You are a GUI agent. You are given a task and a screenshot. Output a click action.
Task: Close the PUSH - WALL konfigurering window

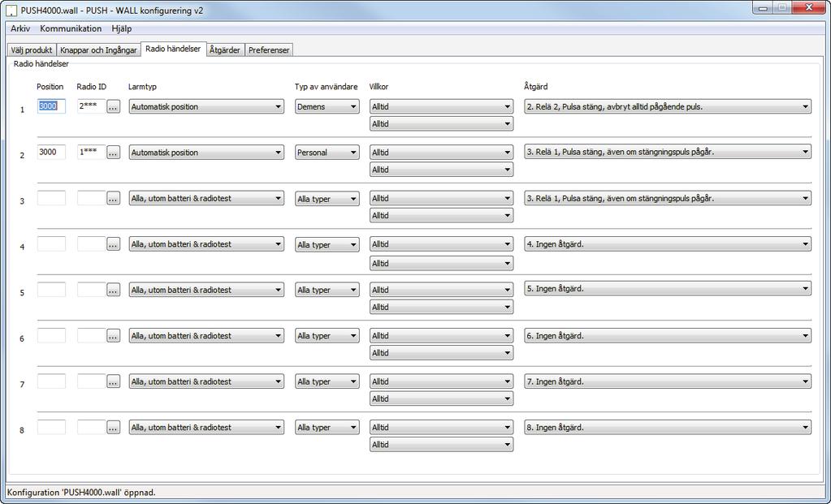click(x=807, y=8)
